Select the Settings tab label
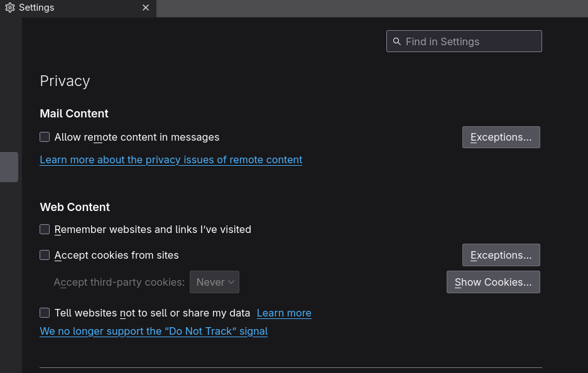The width and height of the screenshot is (588, 373). point(36,8)
